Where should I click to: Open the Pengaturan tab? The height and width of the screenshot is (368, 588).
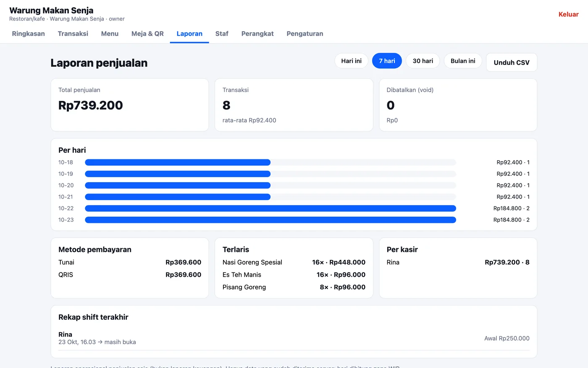[x=305, y=34]
